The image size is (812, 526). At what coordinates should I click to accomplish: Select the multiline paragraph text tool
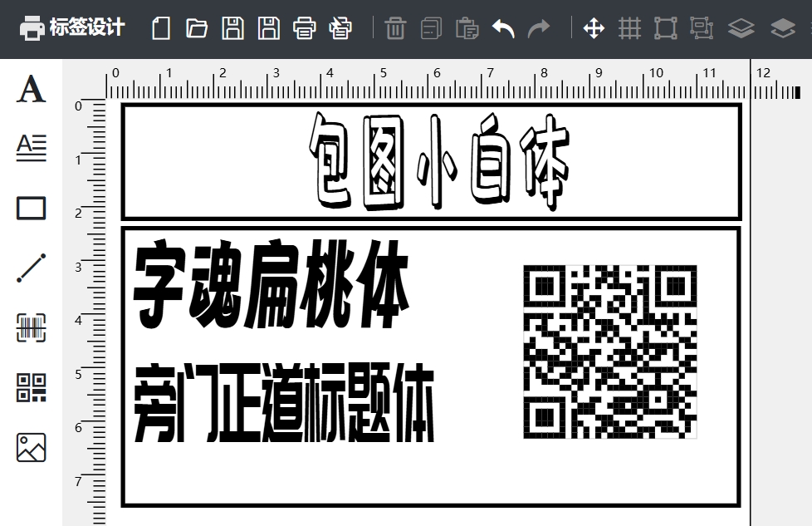coord(30,148)
